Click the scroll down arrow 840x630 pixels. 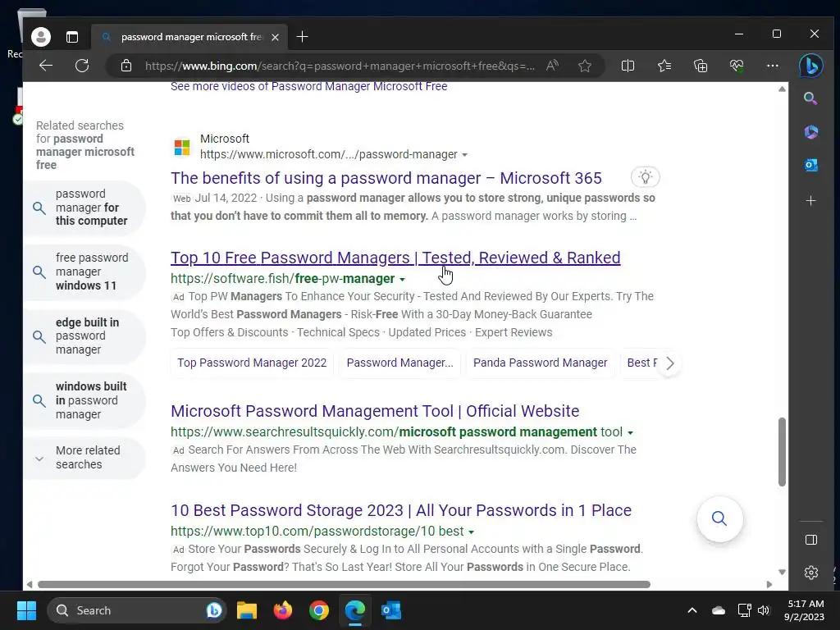[782, 572]
